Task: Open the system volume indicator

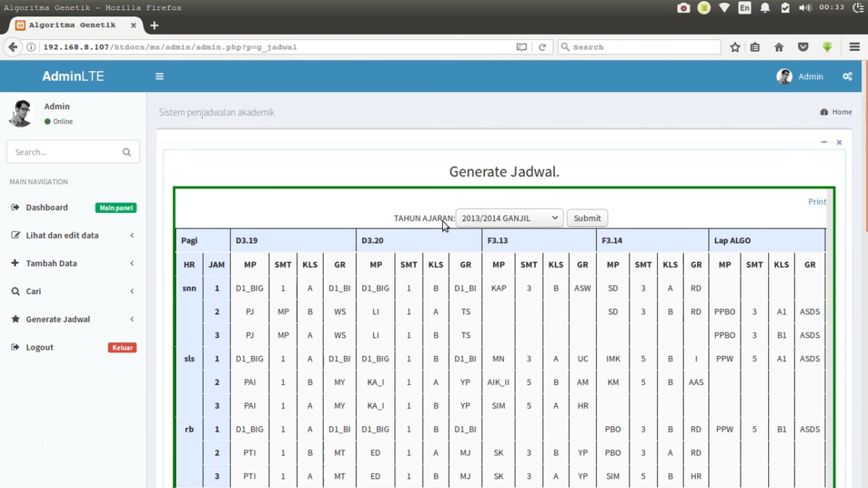Action: tap(805, 8)
